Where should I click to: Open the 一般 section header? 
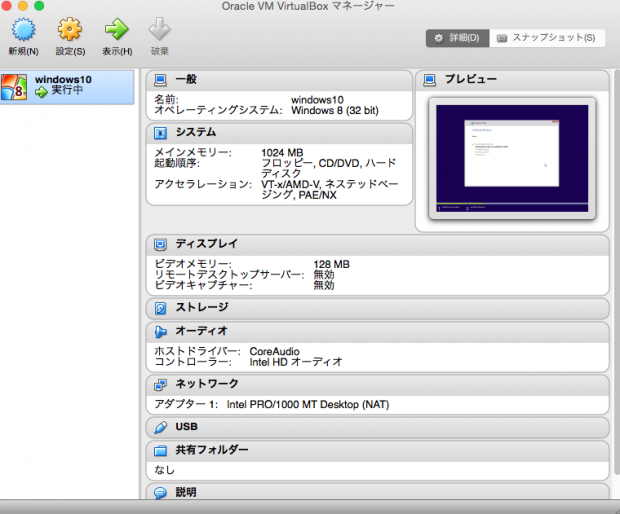click(x=279, y=80)
